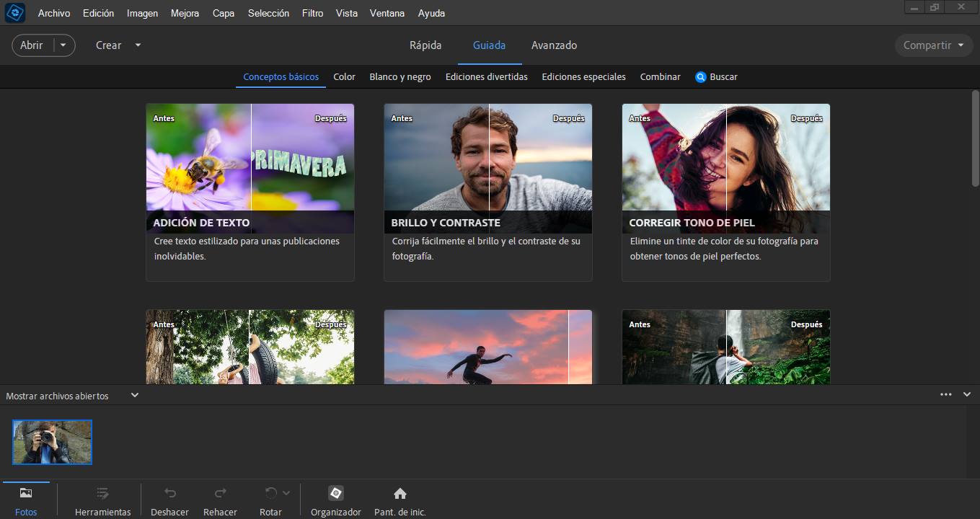
Task: Go to Pant. de inic. via its home icon
Action: 399,493
